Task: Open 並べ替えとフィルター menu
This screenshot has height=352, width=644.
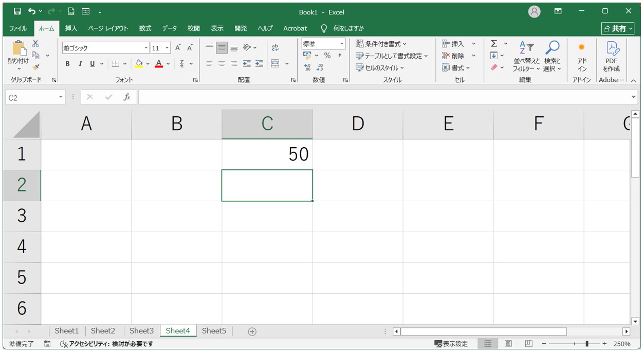Action: [x=527, y=56]
